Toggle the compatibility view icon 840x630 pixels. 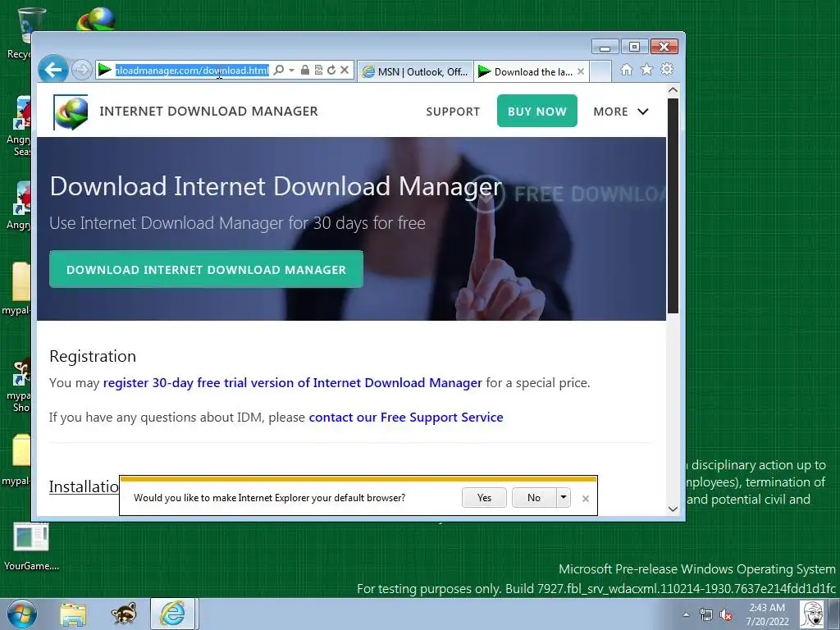pyautogui.click(x=318, y=71)
